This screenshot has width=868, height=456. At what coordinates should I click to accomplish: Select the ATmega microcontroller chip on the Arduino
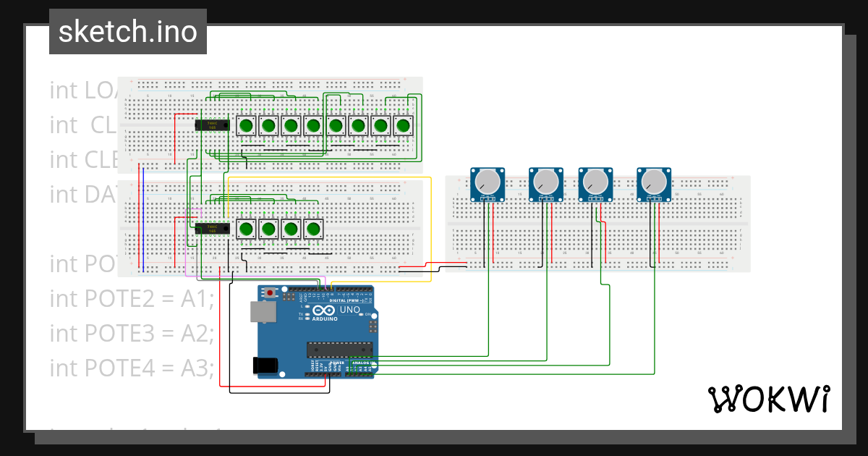(x=339, y=350)
